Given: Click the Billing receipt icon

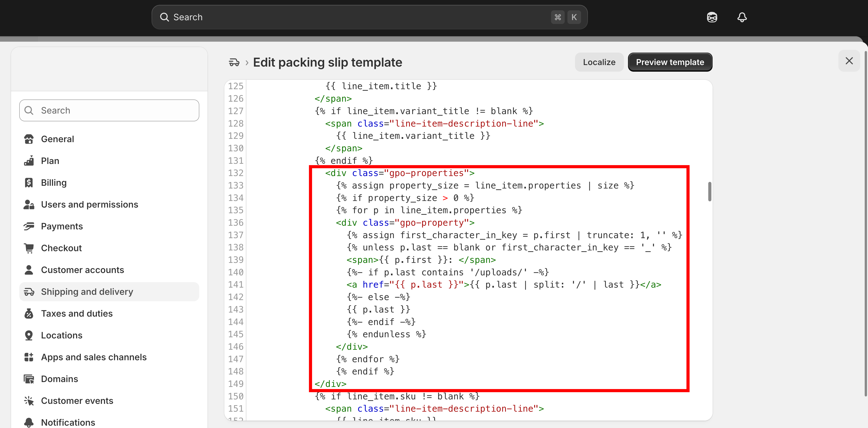Looking at the screenshot, I should [x=29, y=182].
